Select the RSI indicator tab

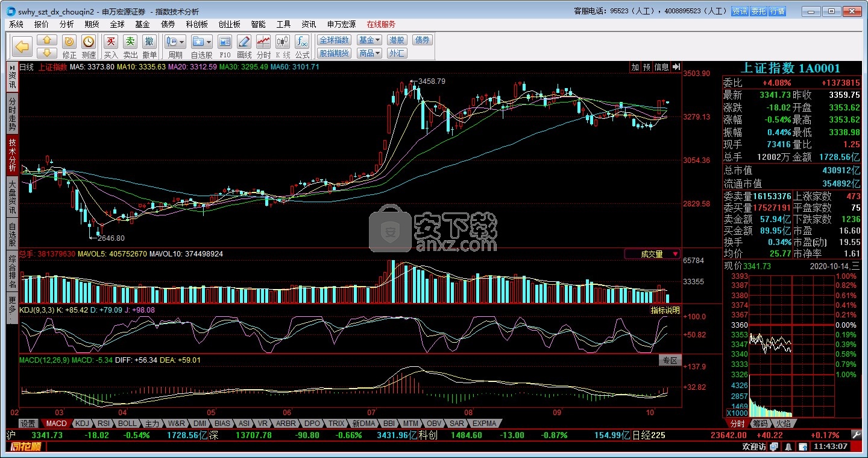click(104, 424)
